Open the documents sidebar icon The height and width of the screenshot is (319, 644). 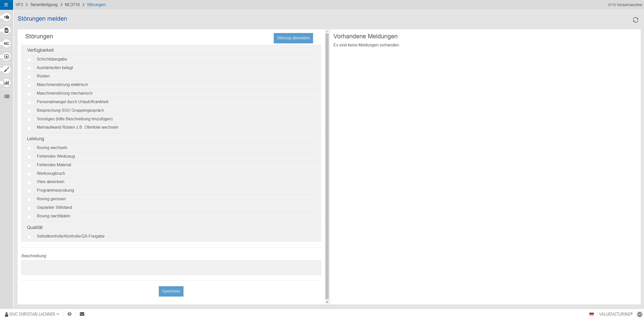tap(7, 31)
